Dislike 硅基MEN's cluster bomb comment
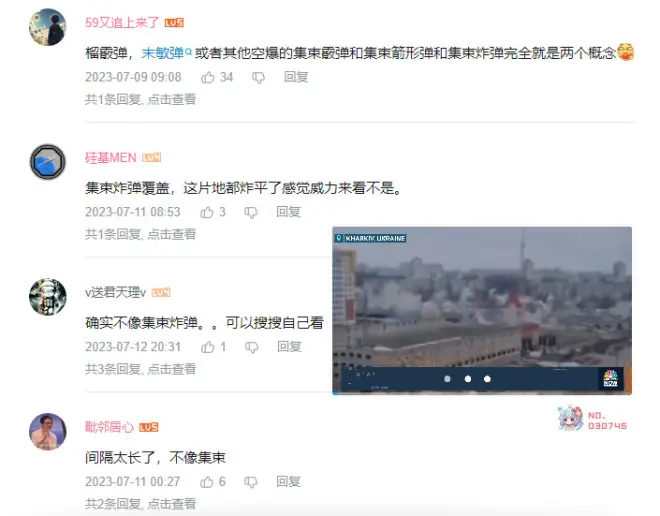This screenshot has width=660, height=516. click(x=251, y=213)
